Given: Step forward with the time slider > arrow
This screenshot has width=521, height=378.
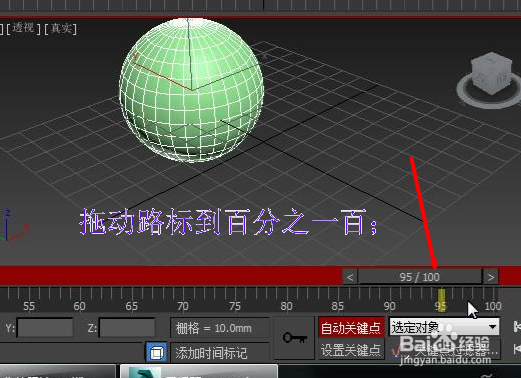Looking at the screenshot, I should pos(491,277).
